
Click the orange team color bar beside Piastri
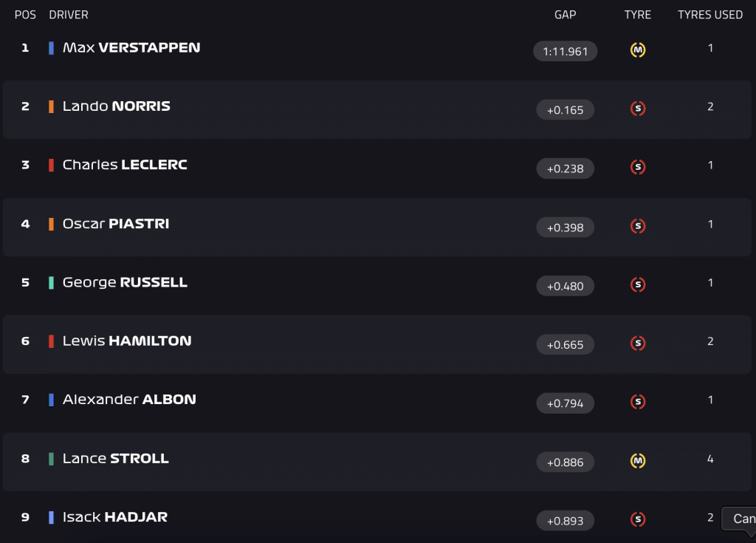point(51,224)
